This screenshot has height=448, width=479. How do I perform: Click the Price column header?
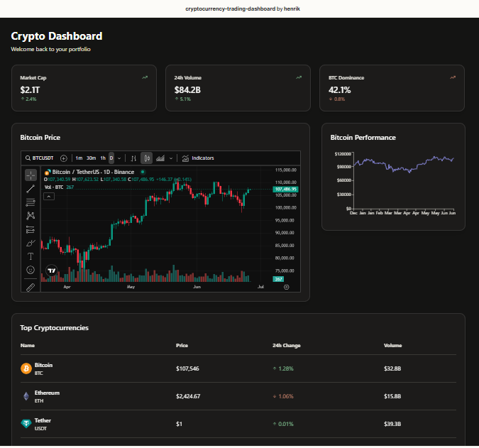point(182,345)
